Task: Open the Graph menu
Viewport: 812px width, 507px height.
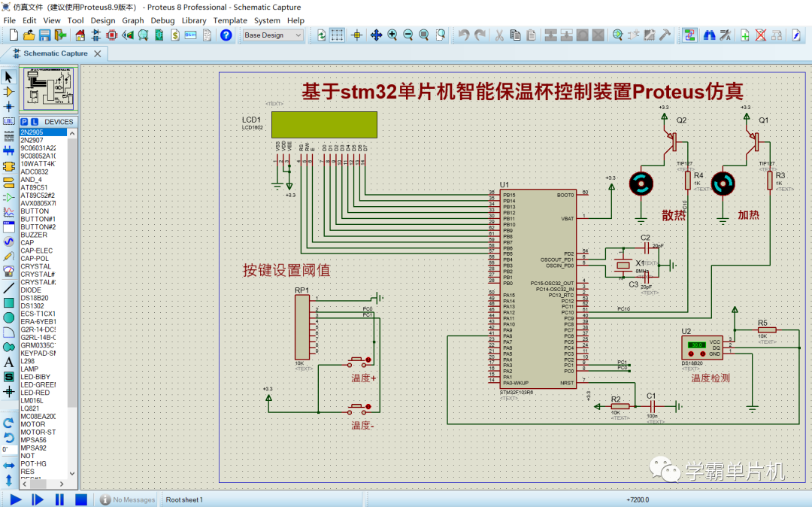Action: tap(132, 20)
